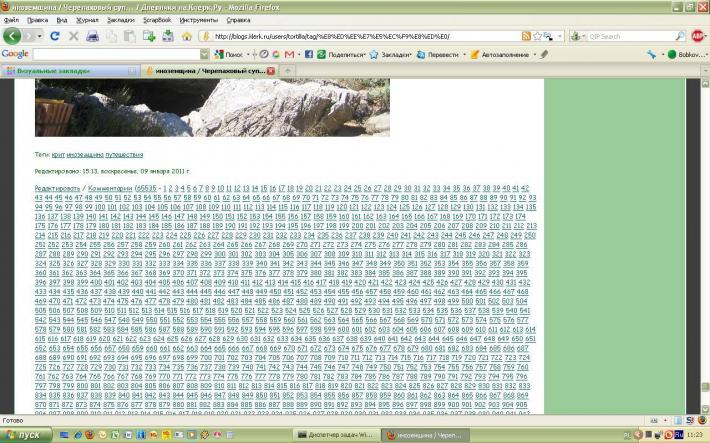710x443 pixels.
Task: Click the иноземщина tag link
Action: point(85,155)
